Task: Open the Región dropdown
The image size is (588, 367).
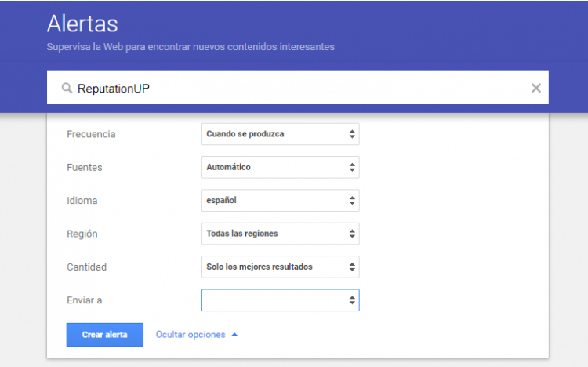Action: pyautogui.click(x=280, y=234)
